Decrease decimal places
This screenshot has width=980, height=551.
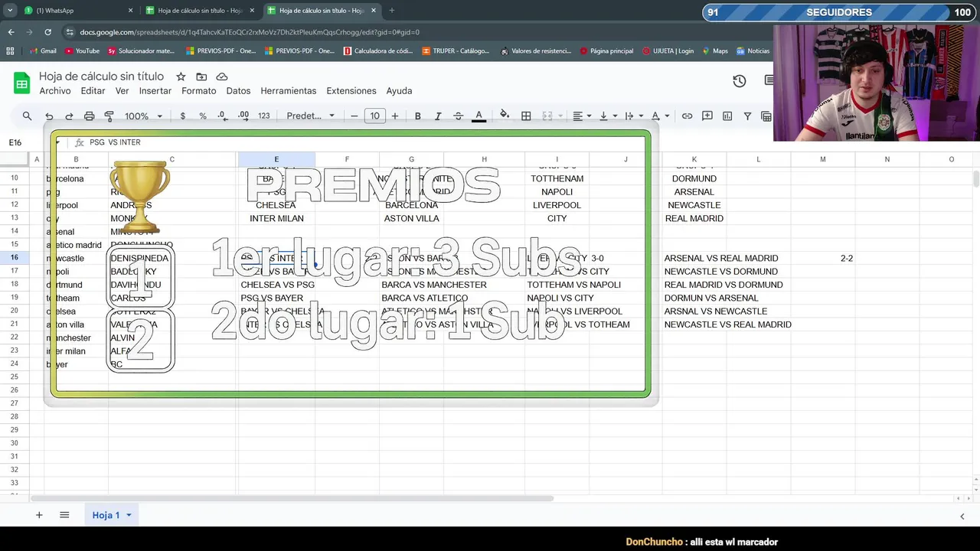222,116
